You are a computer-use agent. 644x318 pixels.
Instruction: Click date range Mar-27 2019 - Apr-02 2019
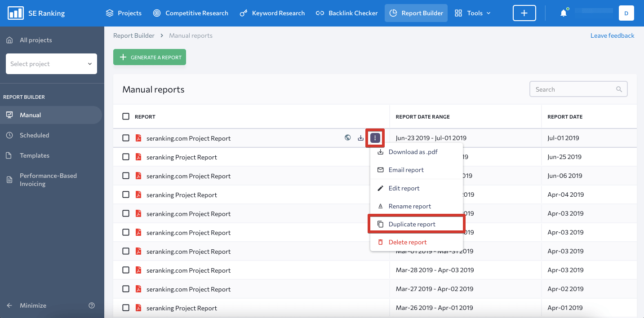(x=435, y=289)
